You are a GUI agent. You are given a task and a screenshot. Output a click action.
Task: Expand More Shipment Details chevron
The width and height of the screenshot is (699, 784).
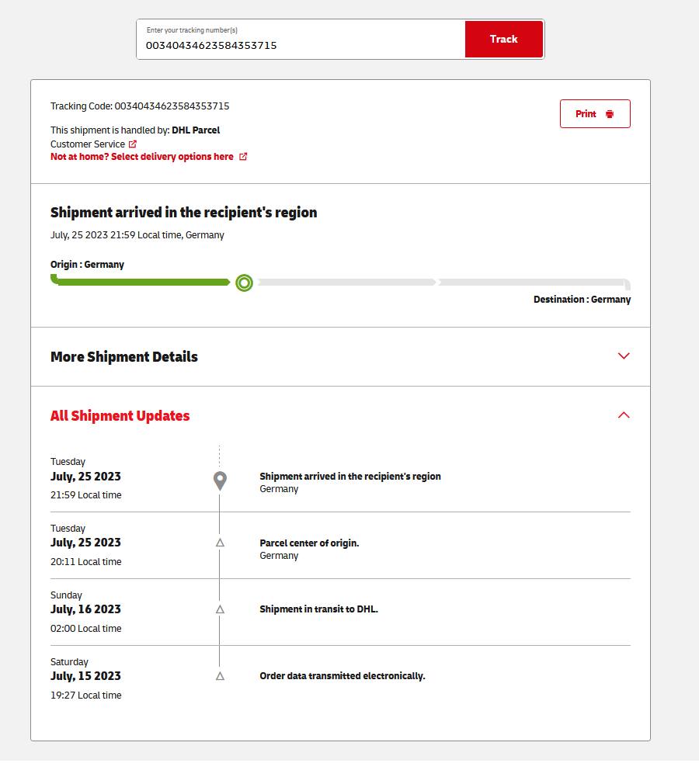(x=623, y=356)
